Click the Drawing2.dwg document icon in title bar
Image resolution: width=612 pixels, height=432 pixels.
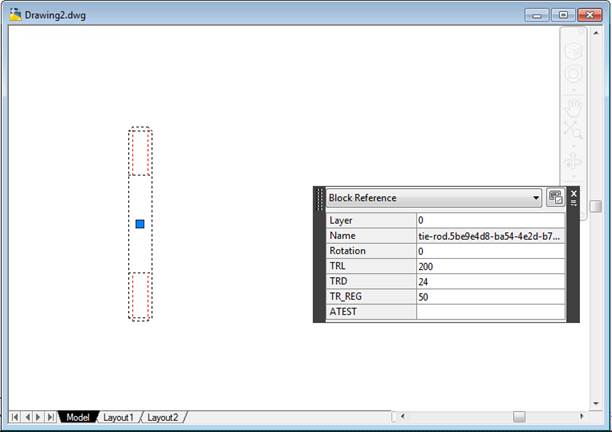16,14
